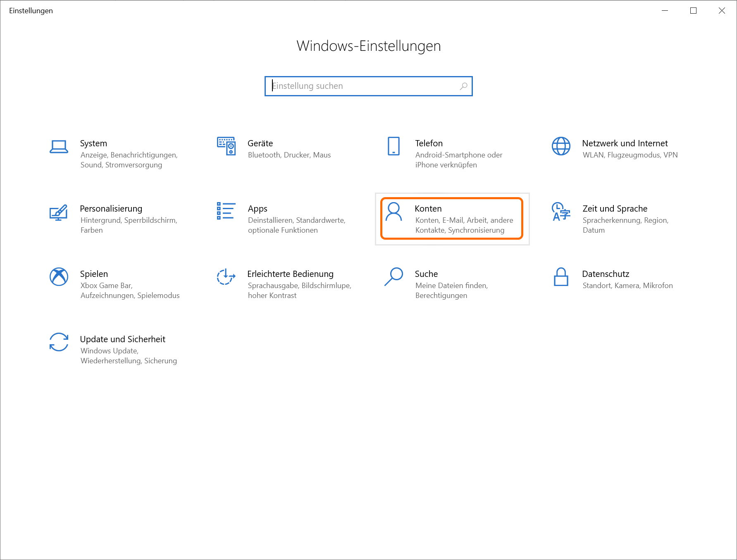Click the magnifier icon in search box

point(463,86)
